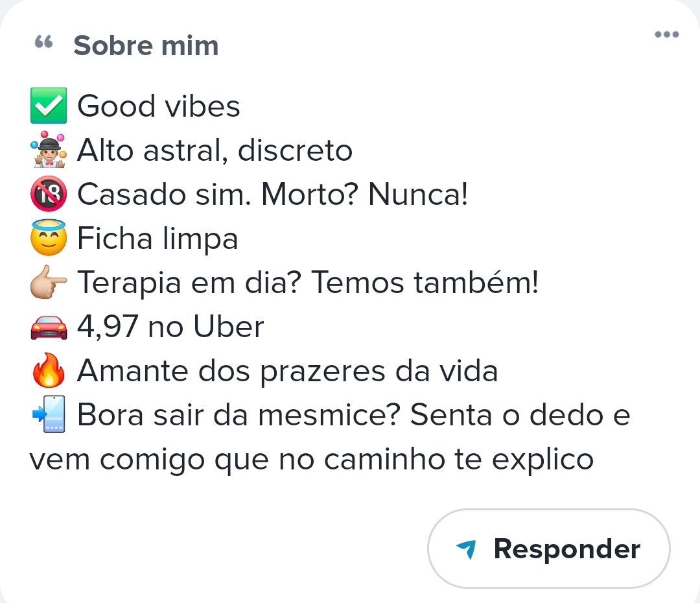Click the quotation mark icon
The height and width of the screenshot is (603, 700).
point(43,43)
